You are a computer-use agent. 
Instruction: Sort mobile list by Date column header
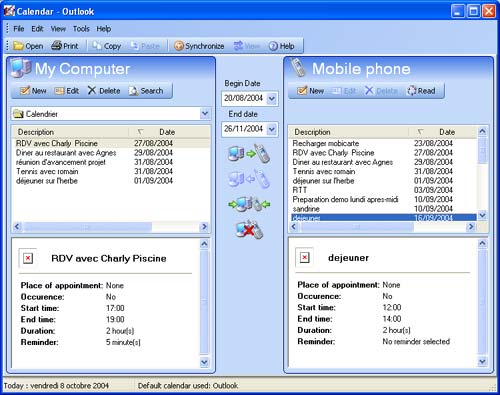tap(447, 132)
